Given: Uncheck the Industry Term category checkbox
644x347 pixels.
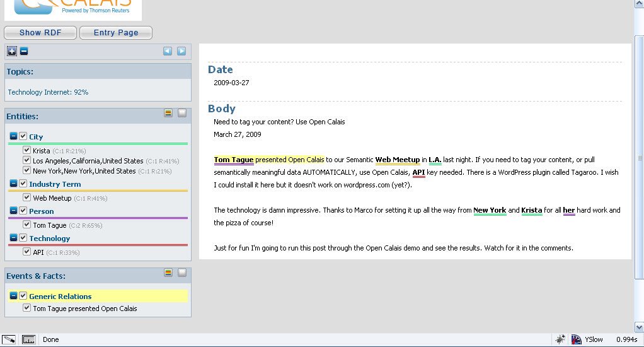Looking at the screenshot, I should [23, 184].
